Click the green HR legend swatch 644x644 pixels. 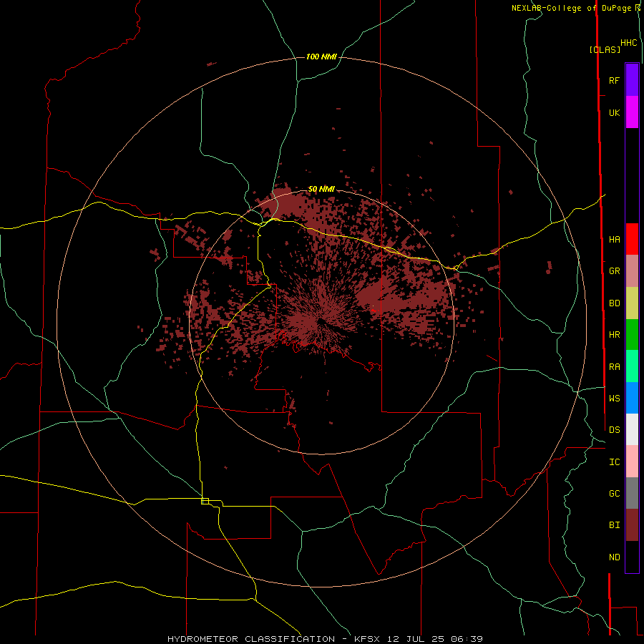632,335
